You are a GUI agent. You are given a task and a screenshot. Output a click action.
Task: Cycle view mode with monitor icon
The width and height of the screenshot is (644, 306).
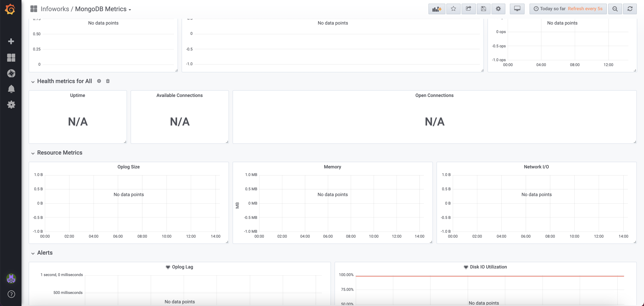click(517, 9)
